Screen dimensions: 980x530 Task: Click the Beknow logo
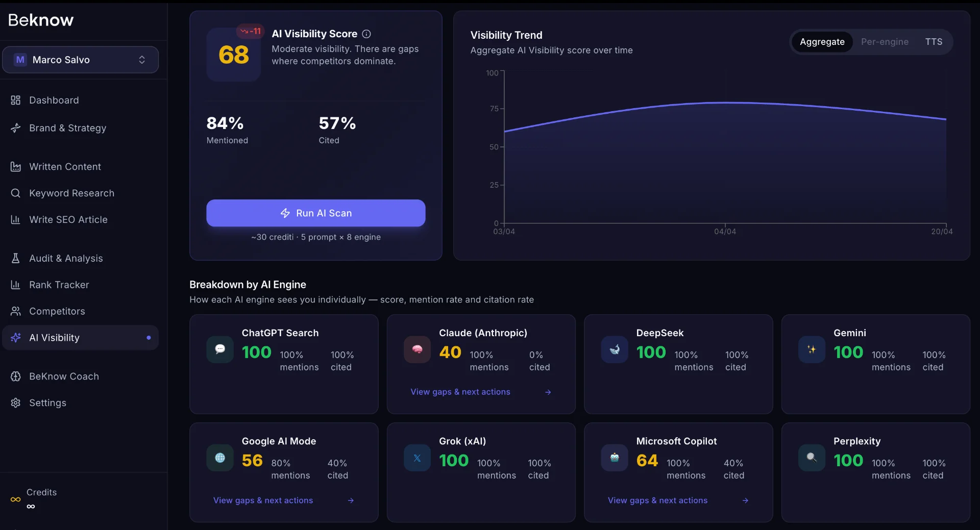(x=41, y=20)
